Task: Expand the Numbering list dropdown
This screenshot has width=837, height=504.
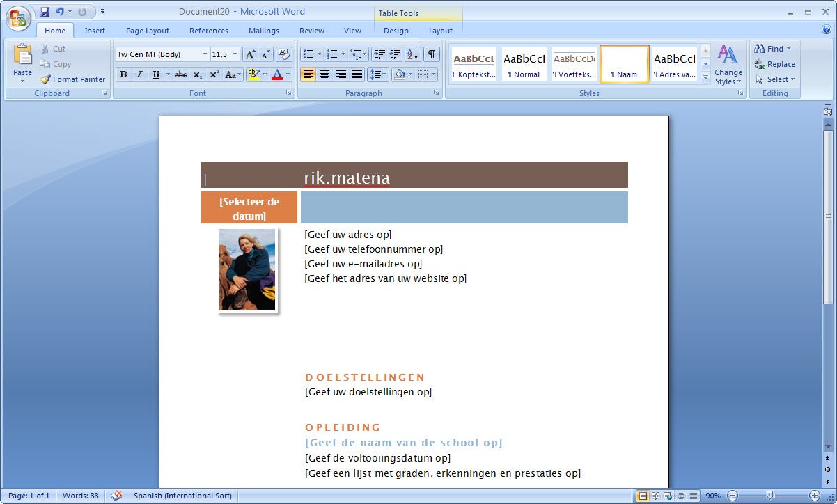Action: [x=343, y=54]
